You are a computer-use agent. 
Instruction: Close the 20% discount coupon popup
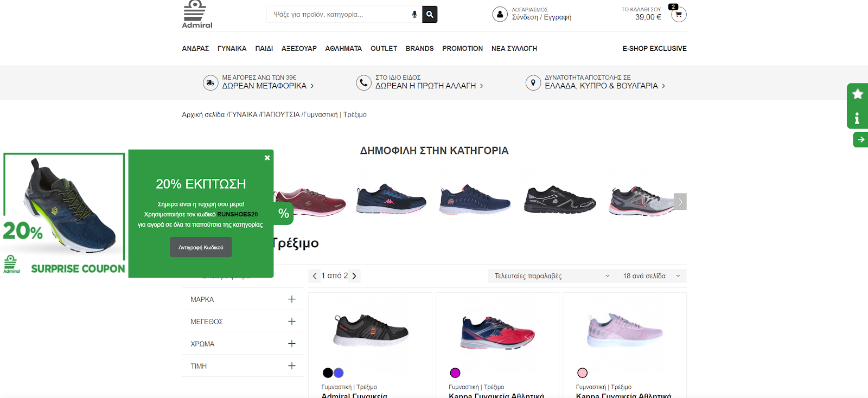point(267,158)
